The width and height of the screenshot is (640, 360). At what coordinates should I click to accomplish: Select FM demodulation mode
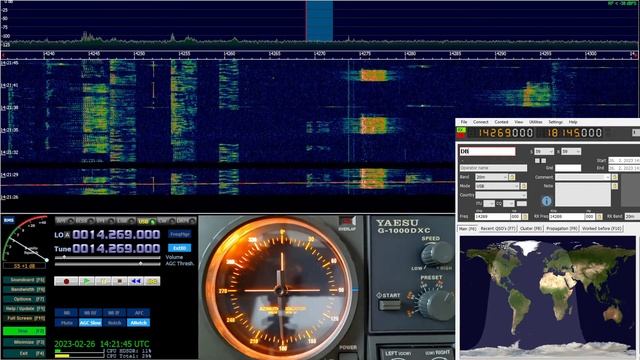[105, 221]
